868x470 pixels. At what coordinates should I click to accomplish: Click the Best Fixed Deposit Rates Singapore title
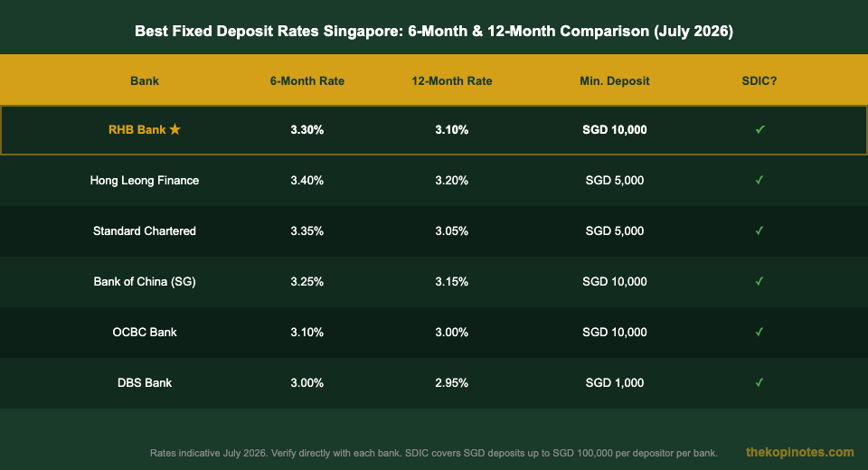coord(434,31)
